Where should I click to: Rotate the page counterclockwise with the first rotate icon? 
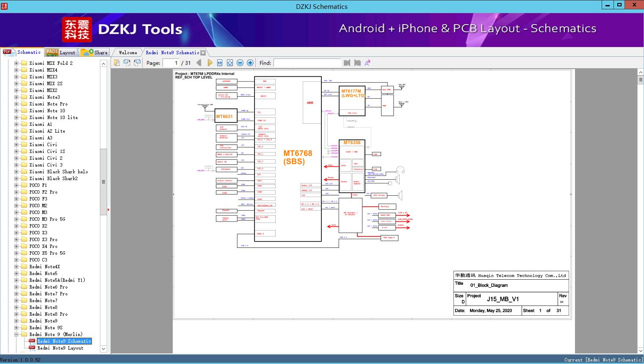pyautogui.click(x=127, y=63)
